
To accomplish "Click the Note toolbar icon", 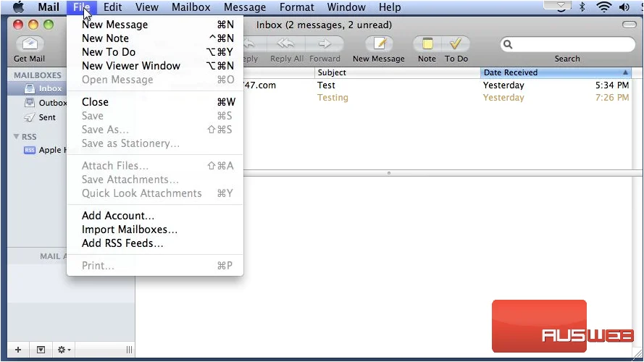I will [x=427, y=43].
